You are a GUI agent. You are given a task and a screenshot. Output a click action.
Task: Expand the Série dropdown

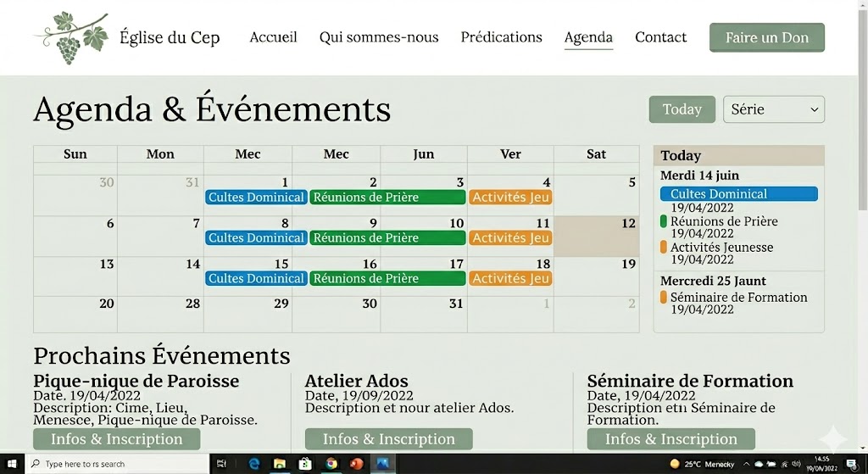(773, 109)
